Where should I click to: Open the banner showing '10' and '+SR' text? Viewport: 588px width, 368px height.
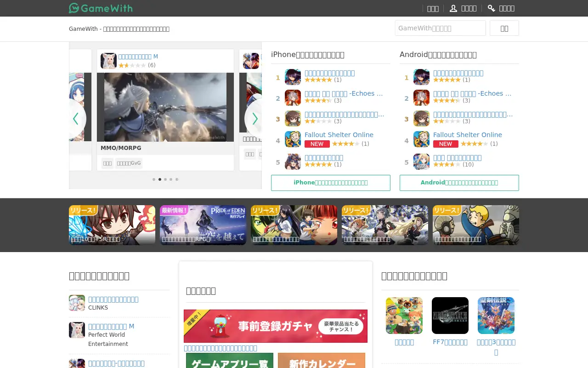click(x=112, y=225)
